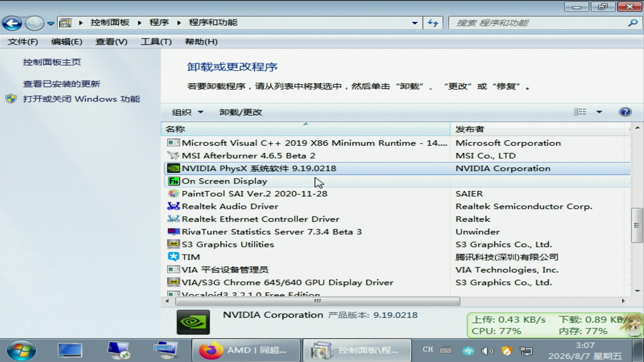Expand the address bar history dropdown
The width and height of the screenshot is (644, 362).
click(415, 23)
